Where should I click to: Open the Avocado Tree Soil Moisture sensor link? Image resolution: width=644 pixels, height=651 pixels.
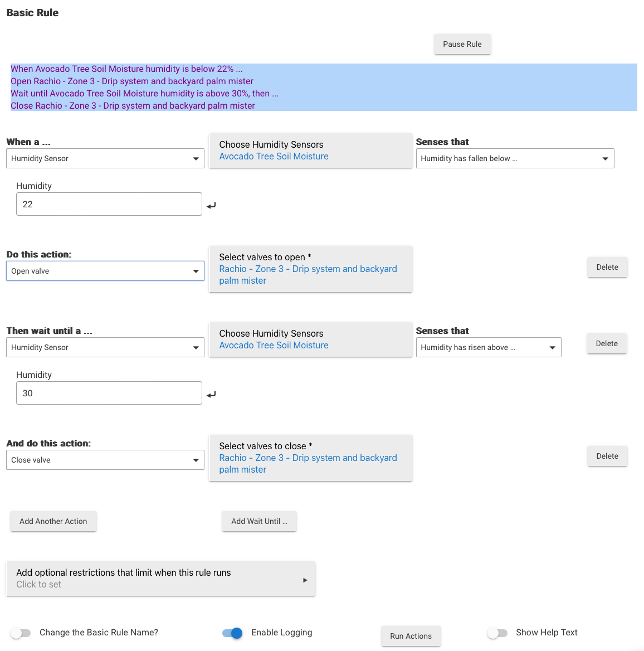pyautogui.click(x=274, y=156)
